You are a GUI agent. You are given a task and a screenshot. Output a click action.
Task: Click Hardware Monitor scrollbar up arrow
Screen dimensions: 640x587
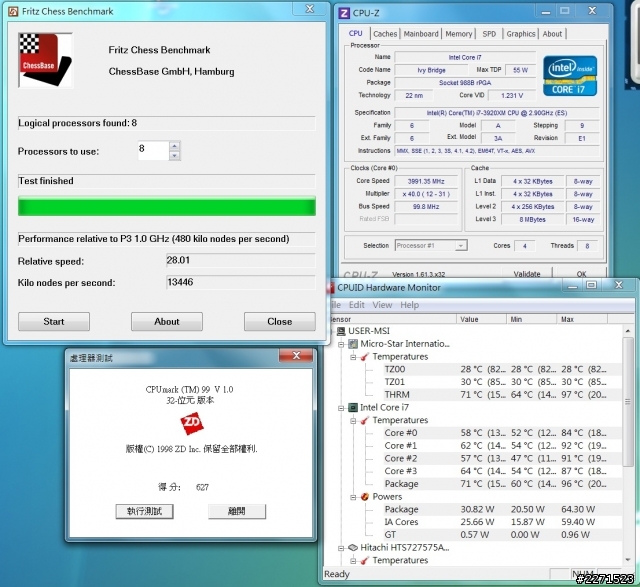[x=628, y=331]
